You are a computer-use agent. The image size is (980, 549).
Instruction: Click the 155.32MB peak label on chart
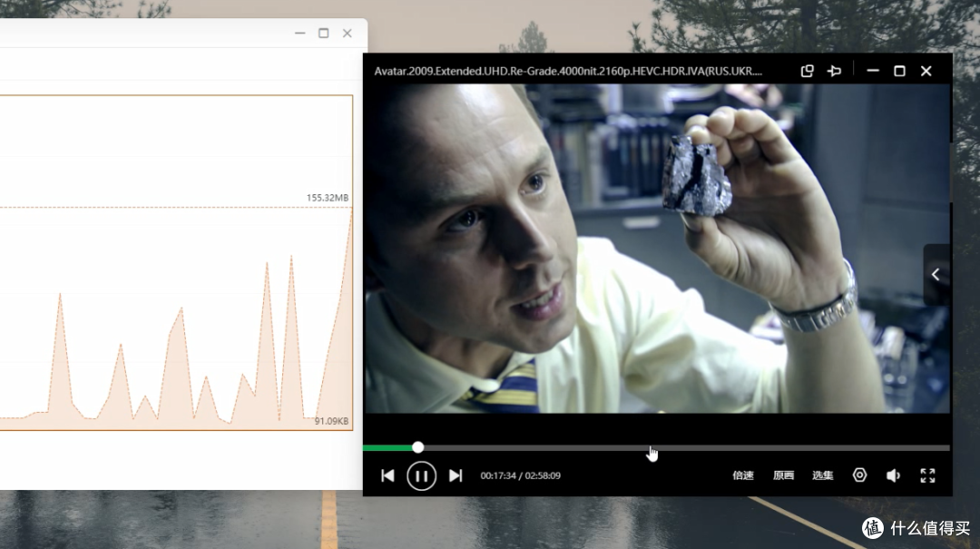tap(328, 198)
